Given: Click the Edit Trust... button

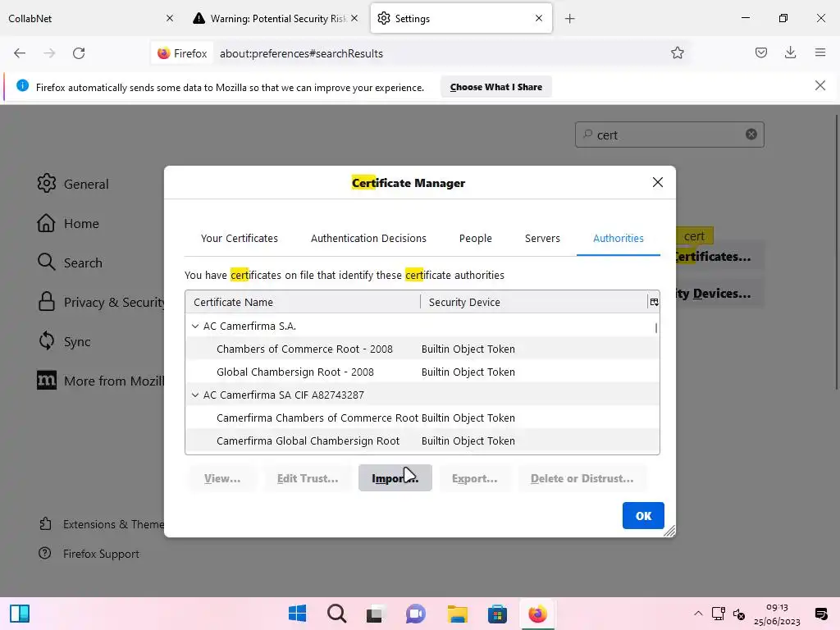Looking at the screenshot, I should pos(308,478).
